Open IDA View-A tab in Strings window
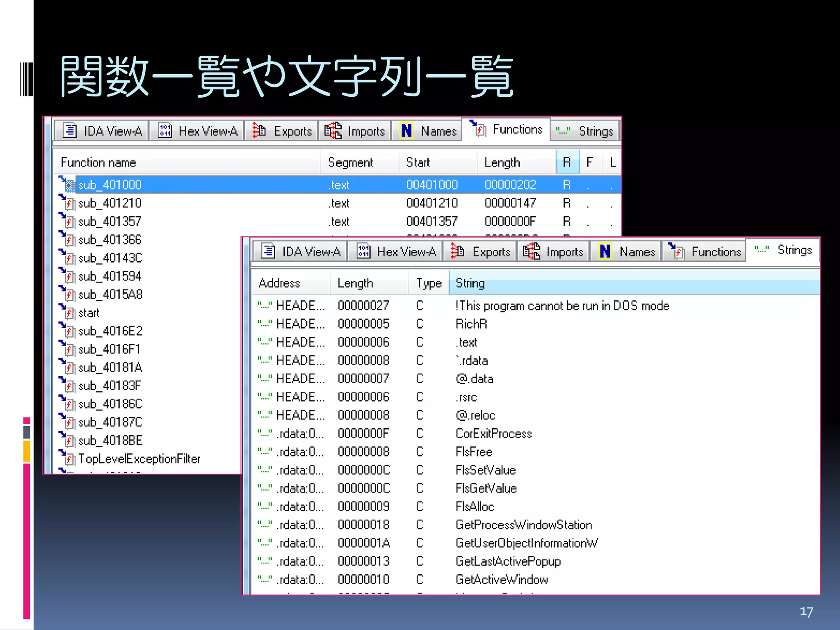 point(300,251)
